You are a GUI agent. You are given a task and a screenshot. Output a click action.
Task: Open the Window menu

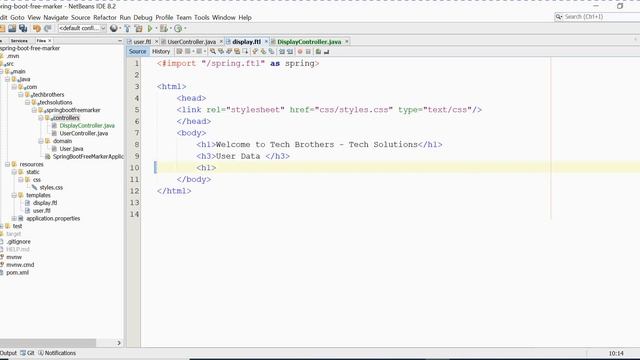pos(224,18)
